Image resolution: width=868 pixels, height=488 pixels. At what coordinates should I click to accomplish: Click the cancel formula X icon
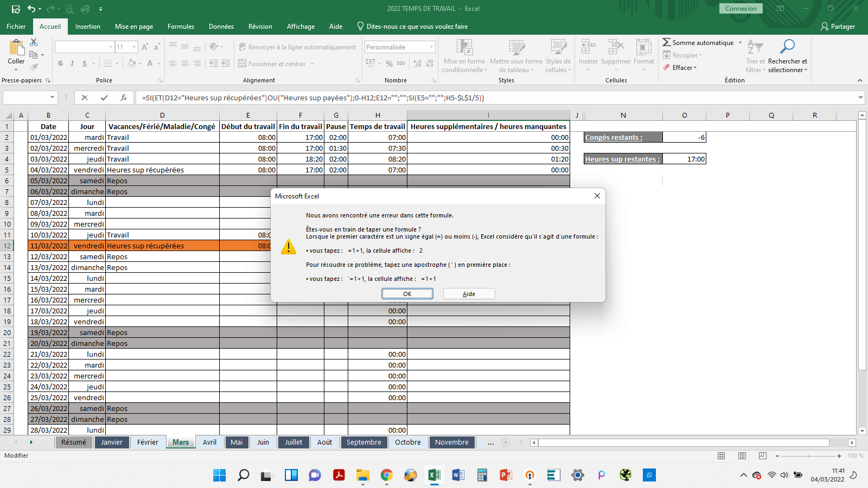point(85,98)
